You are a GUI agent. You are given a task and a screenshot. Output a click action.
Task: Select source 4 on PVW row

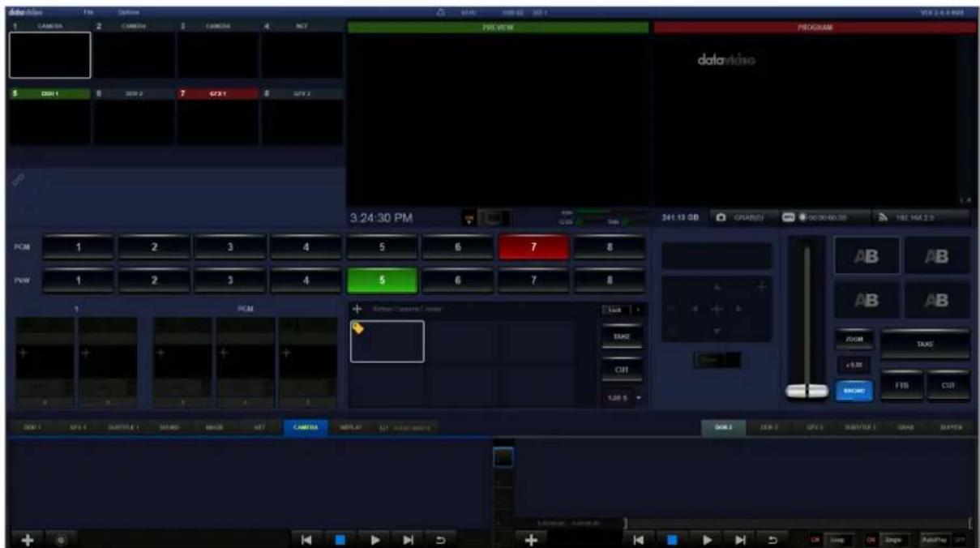pos(306,280)
